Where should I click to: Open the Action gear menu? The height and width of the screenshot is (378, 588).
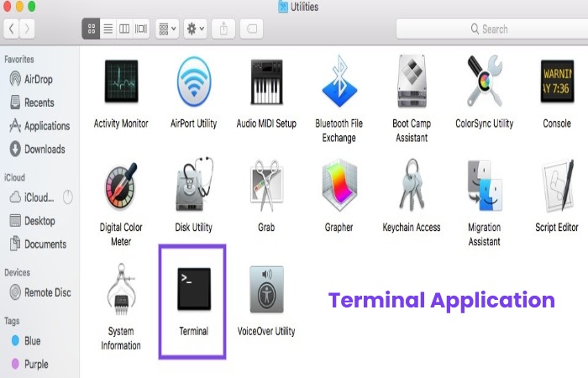196,29
